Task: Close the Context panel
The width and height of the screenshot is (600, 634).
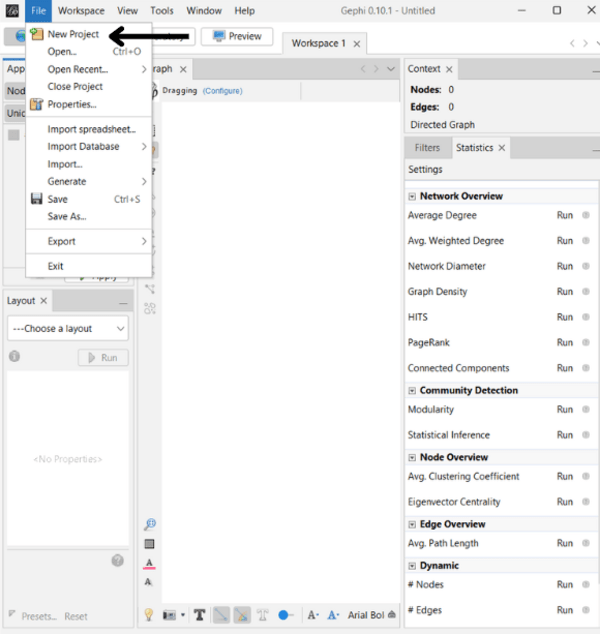Action: [x=449, y=70]
